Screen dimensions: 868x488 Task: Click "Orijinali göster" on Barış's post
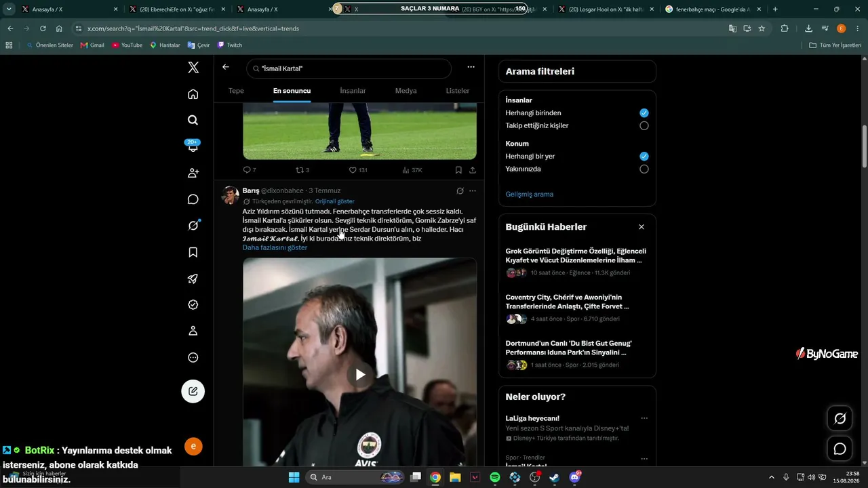[335, 201]
